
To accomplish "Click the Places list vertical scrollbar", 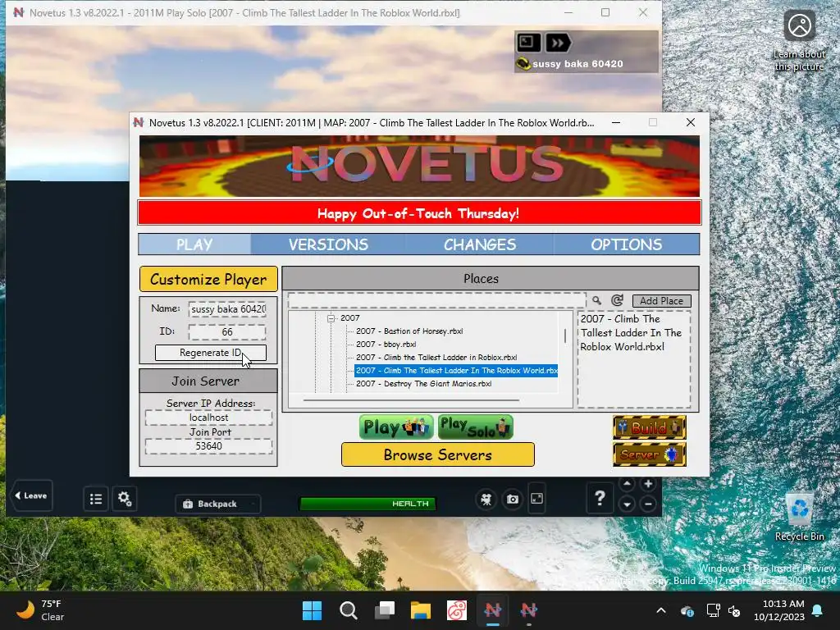I will pyautogui.click(x=565, y=336).
